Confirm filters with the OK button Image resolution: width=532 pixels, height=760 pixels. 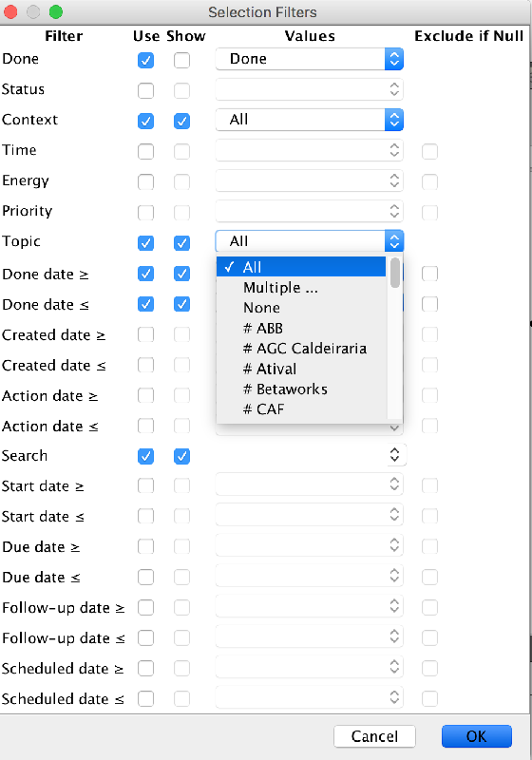click(476, 736)
